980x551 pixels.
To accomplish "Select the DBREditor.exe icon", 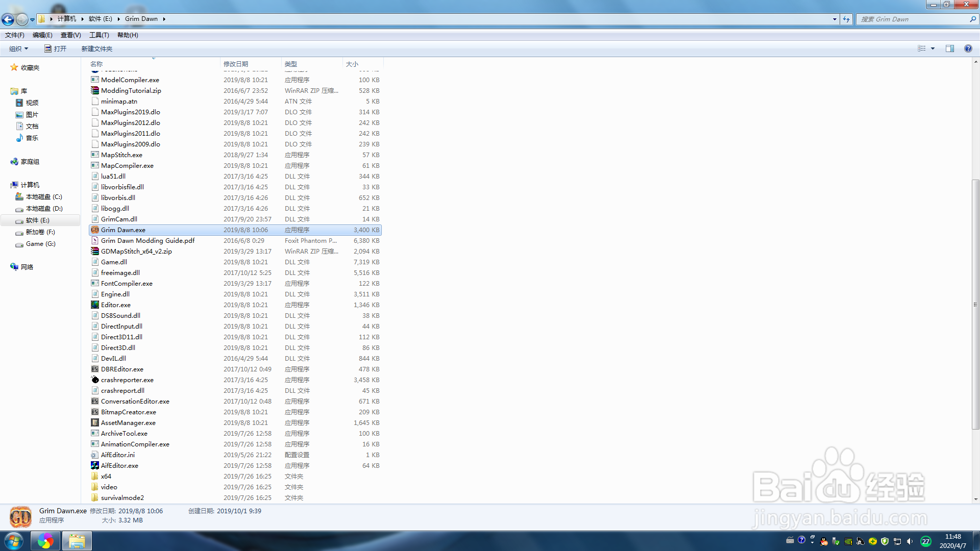I will coord(95,369).
